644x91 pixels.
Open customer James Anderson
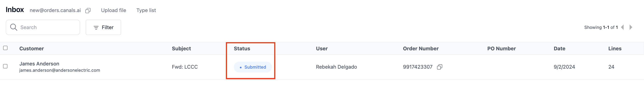click(39, 64)
